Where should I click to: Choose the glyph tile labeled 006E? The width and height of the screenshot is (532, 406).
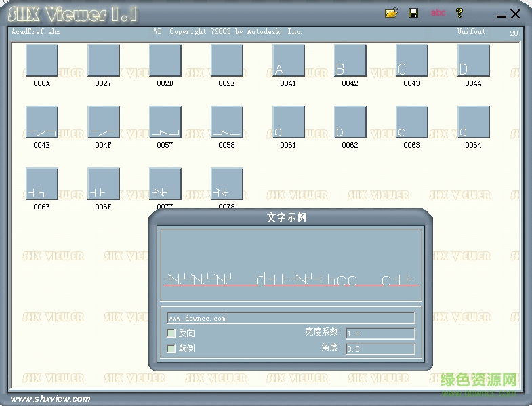tap(41, 184)
